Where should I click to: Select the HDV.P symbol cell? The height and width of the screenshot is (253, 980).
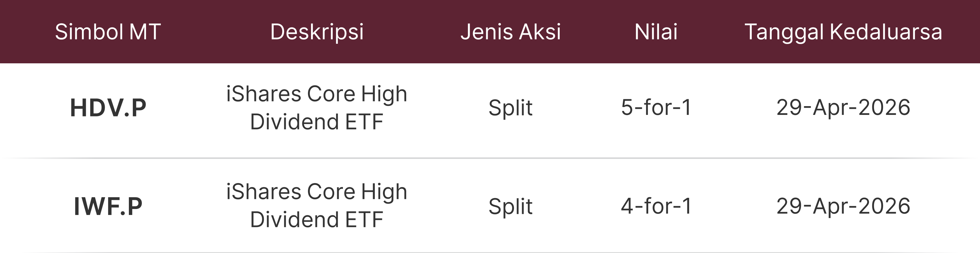[x=108, y=108]
